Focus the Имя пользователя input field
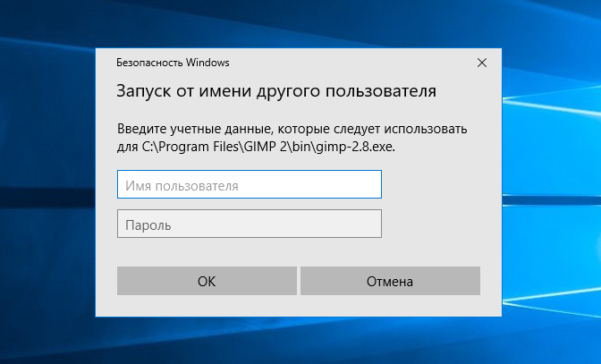 (250, 184)
